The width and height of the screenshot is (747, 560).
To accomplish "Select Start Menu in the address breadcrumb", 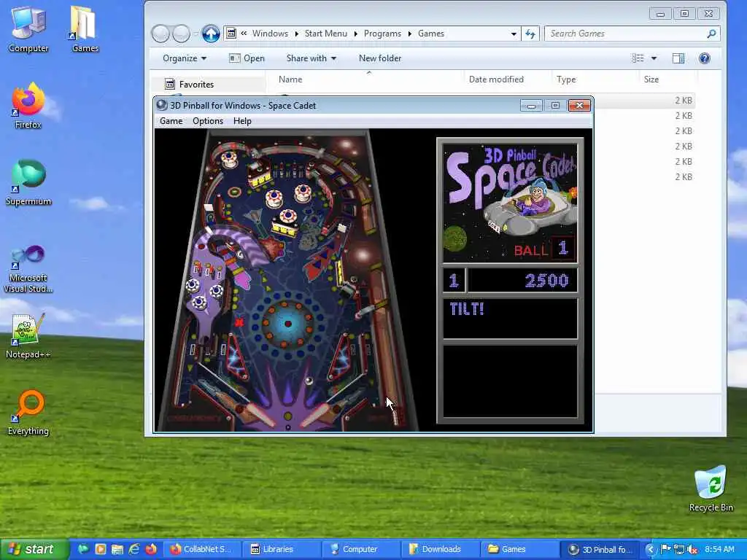I will 326,34.
